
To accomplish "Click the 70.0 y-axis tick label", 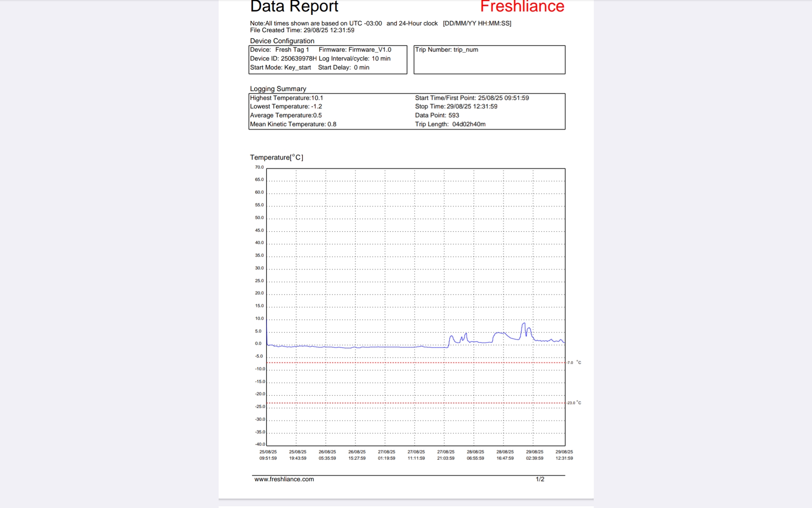I will click(x=259, y=167).
